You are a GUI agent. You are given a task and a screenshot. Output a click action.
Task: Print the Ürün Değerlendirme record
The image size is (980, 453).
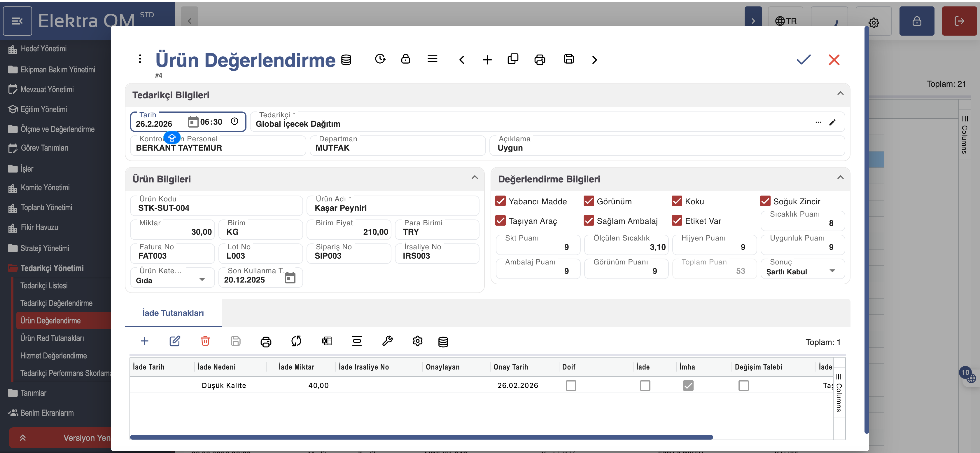[540, 60]
